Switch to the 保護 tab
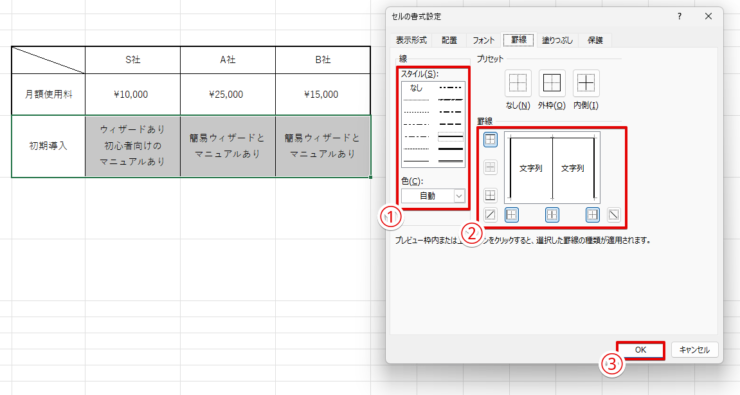Screen dimensions: 740x395 [x=595, y=40]
